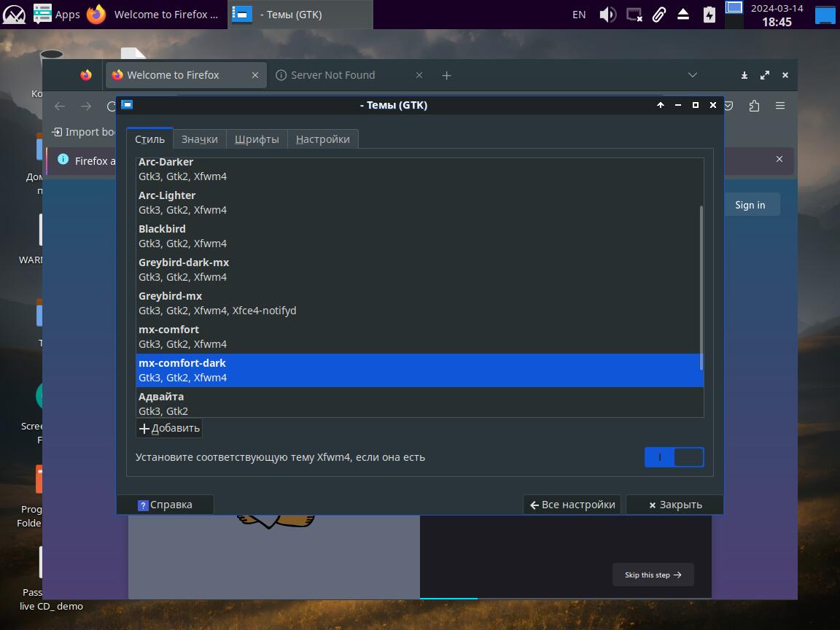Screen dimensions: 840x630
Task: Toggle the matching Xfwm4 theme switch
Action: pyautogui.click(x=674, y=457)
